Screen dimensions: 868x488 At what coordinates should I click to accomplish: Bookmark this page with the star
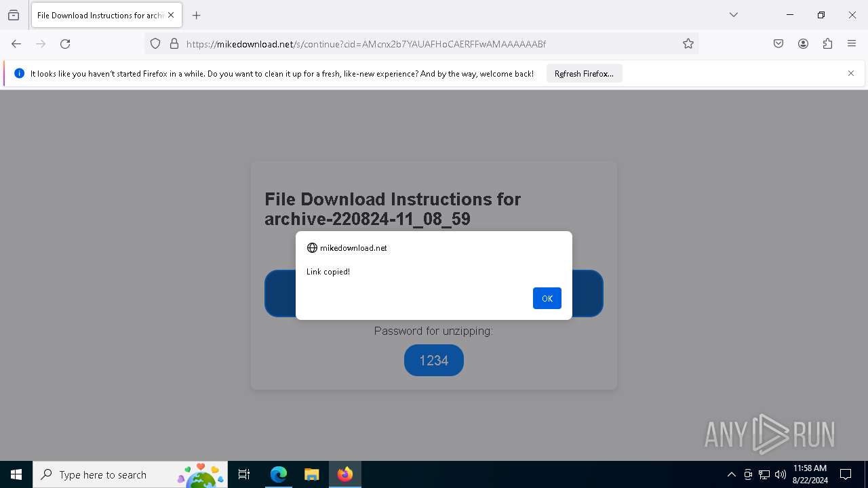[x=688, y=44]
